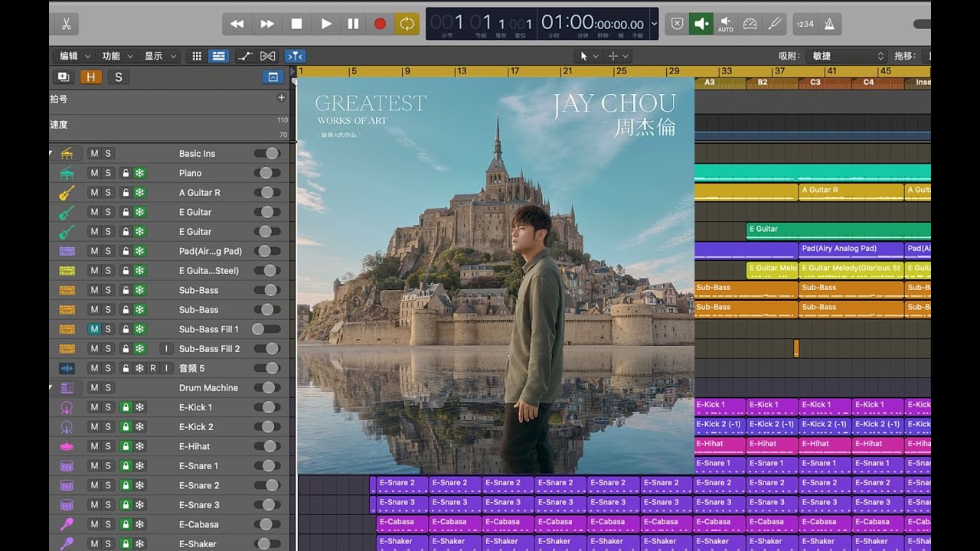This screenshot has height=551, width=980.
Task: Pause playback
Action: click(353, 24)
